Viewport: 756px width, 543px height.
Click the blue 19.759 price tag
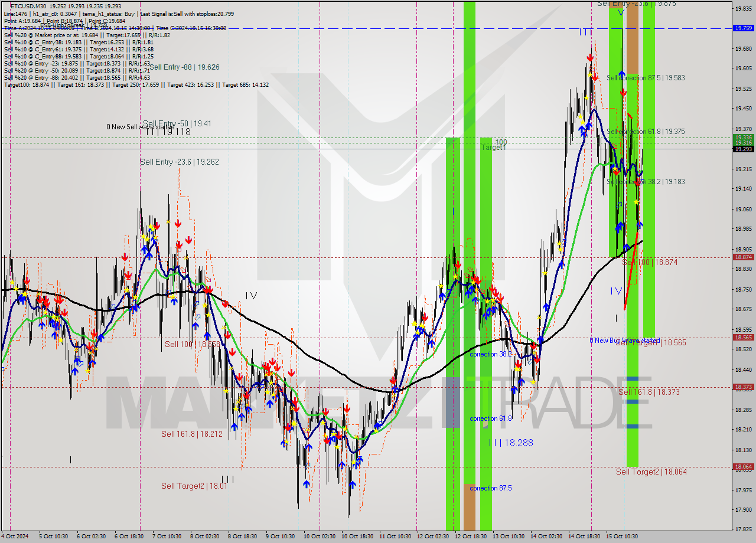742,28
